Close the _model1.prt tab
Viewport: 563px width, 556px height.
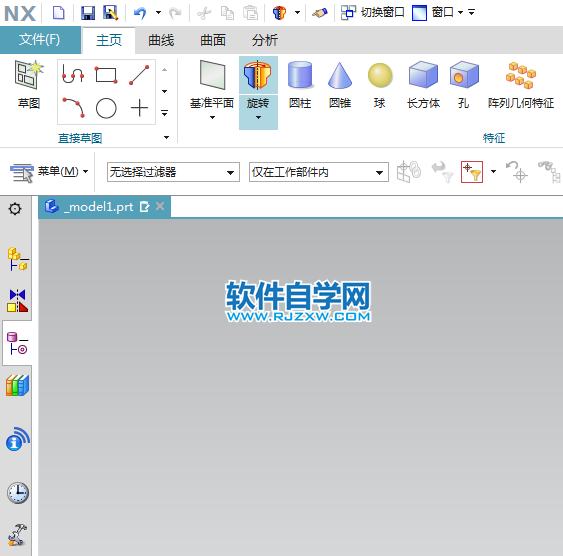[x=160, y=206]
